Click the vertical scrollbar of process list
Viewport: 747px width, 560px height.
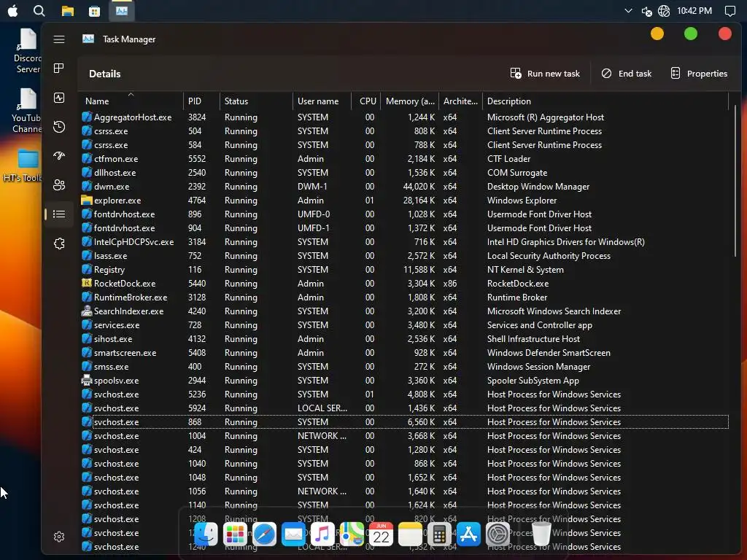(x=735, y=181)
